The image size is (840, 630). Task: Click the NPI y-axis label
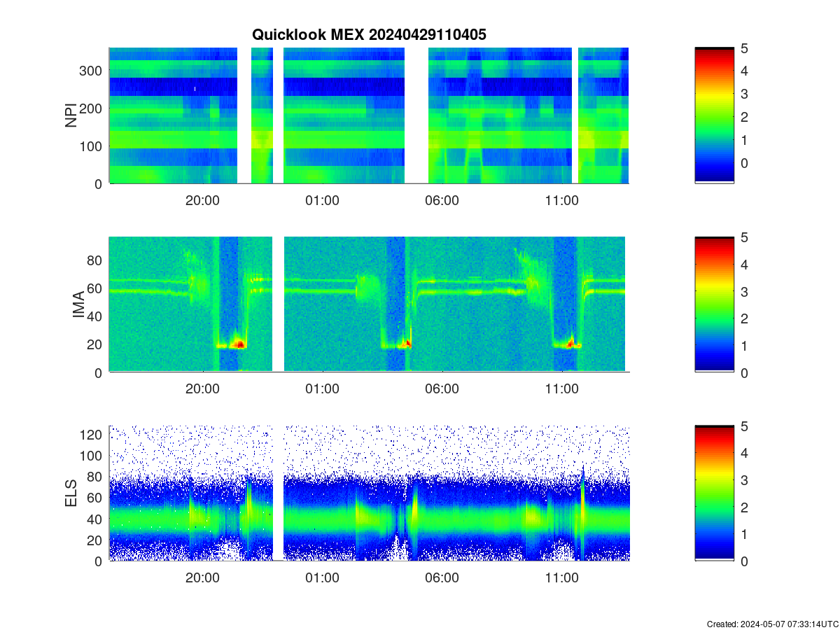tap(71, 115)
